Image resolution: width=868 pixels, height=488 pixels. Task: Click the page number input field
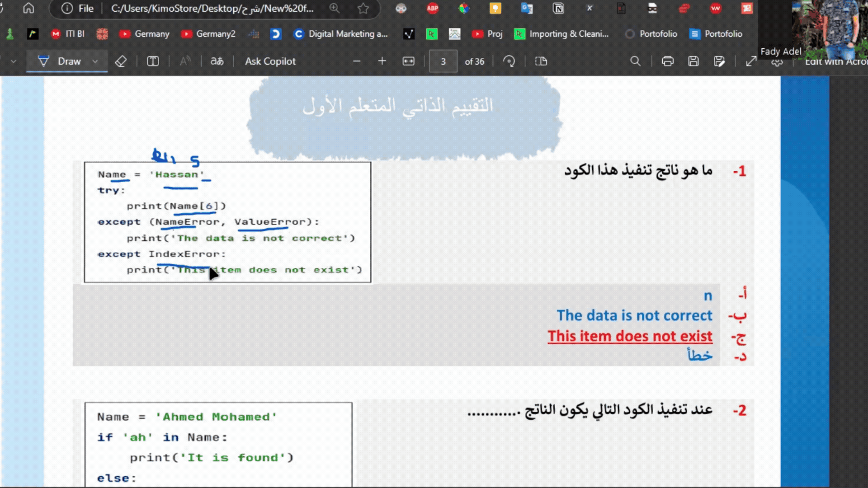point(443,61)
